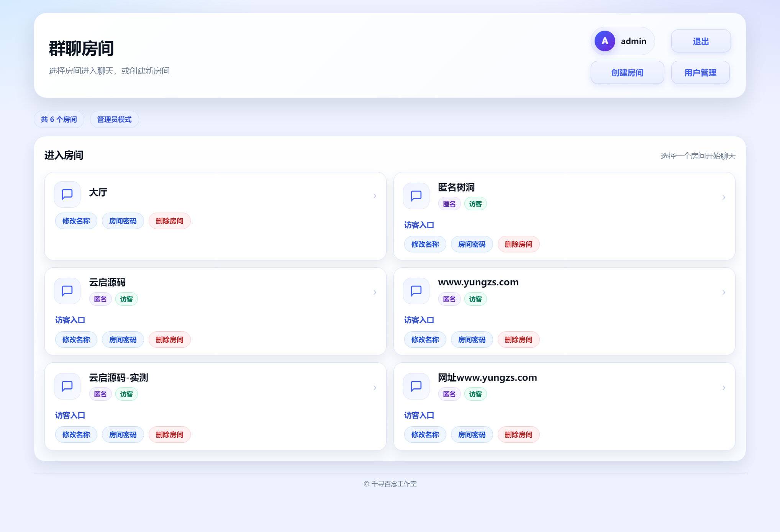The height and width of the screenshot is (532, 780).
Task: Click the admin avatar circle A
Action: click(x=605, y=41)
